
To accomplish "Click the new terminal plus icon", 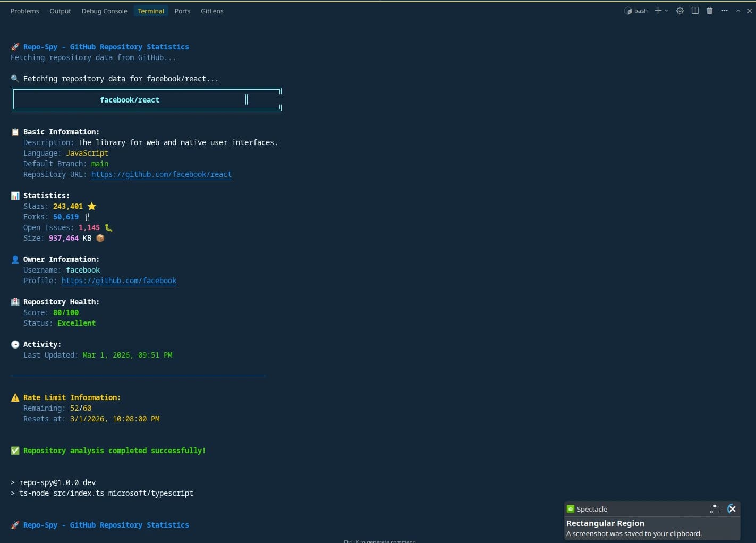I will [658, 11].
